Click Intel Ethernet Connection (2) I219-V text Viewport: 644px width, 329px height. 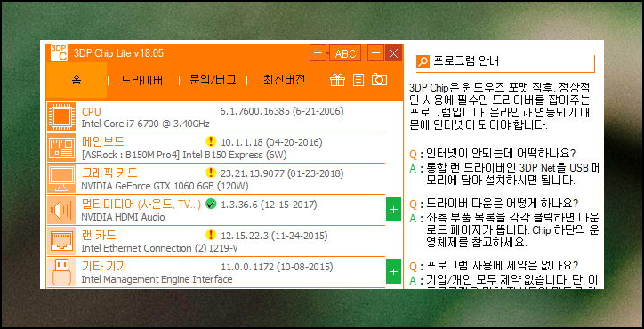pos(160,248)
